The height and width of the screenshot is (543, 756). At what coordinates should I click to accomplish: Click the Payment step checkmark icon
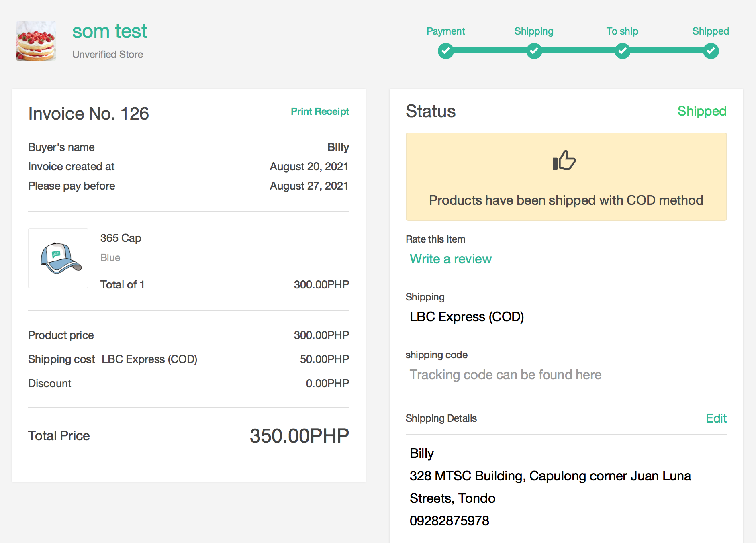[x=445, y=51]
